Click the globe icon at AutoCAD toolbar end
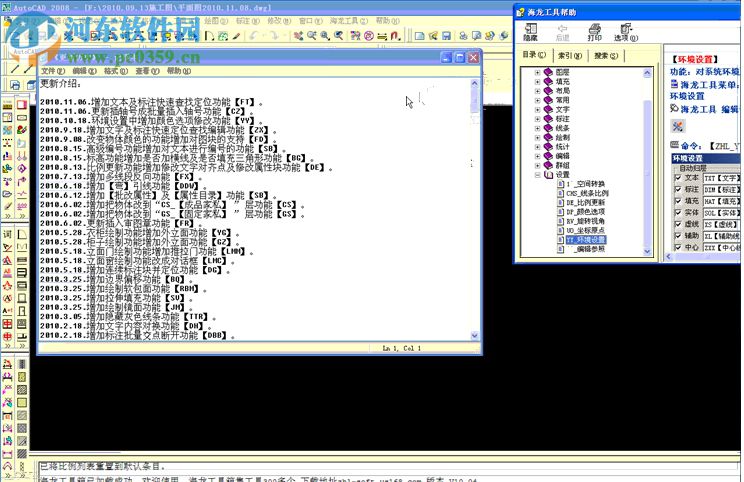744x482 pixels. pos(504,36)
